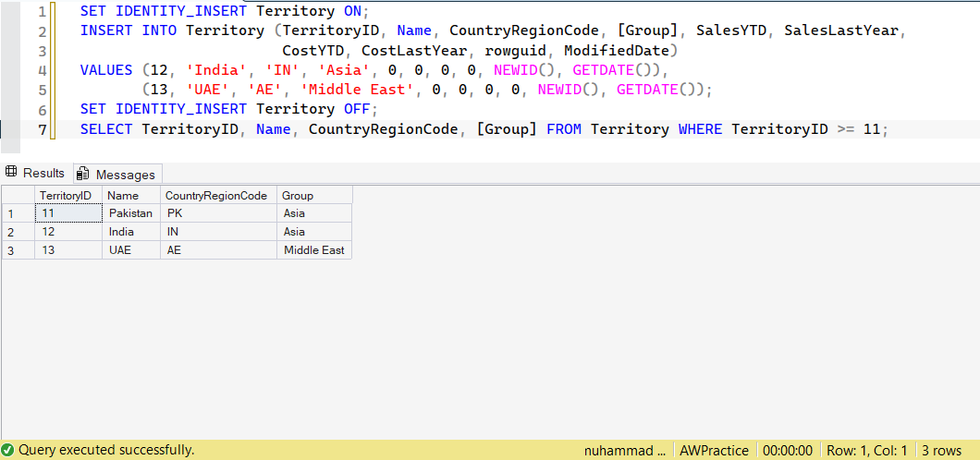The height and width of the screenshot is (460, 980).
Task: Switch to the Messages tab
Action: [117, 175]
